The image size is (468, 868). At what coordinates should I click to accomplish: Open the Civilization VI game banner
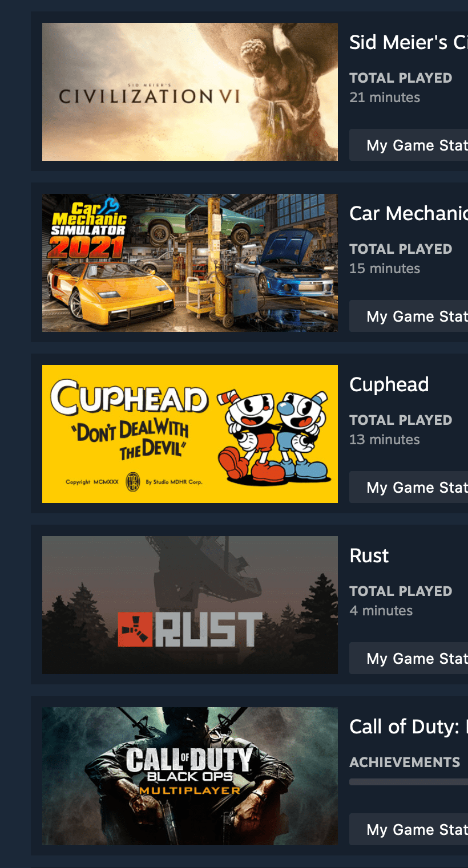click(190, 92)
